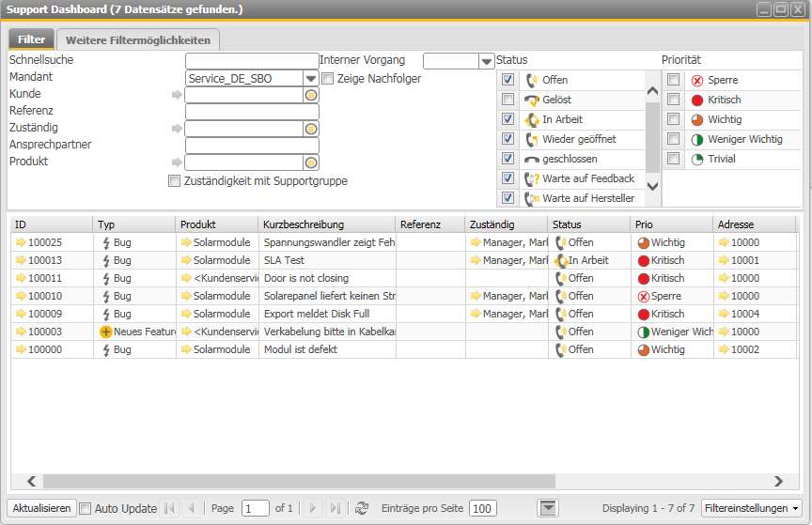Image resolution: width=812 pixels, height=525 pixels.
Task: Enable the Kritisch priority checkbox
Action: 674,100
